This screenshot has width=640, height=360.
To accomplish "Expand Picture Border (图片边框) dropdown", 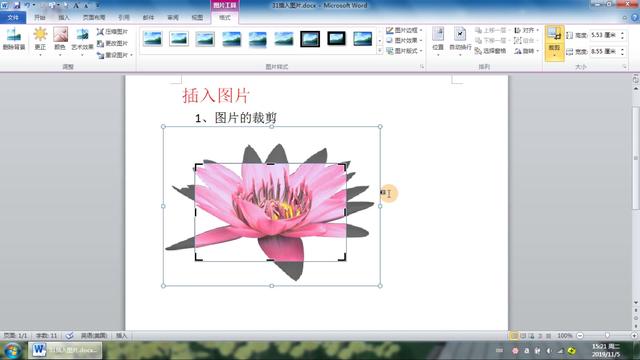I will (x=404, y=30).
